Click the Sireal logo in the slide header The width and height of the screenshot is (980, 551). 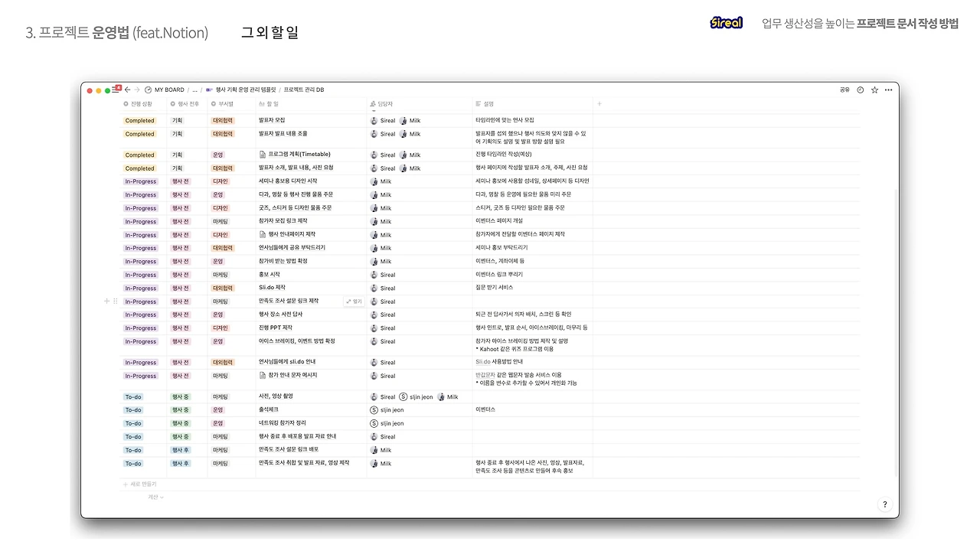point(726,23)
